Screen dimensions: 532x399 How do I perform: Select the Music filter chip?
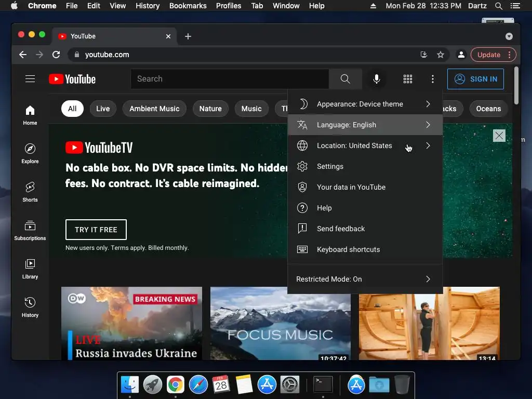click(x=251, y=109)
